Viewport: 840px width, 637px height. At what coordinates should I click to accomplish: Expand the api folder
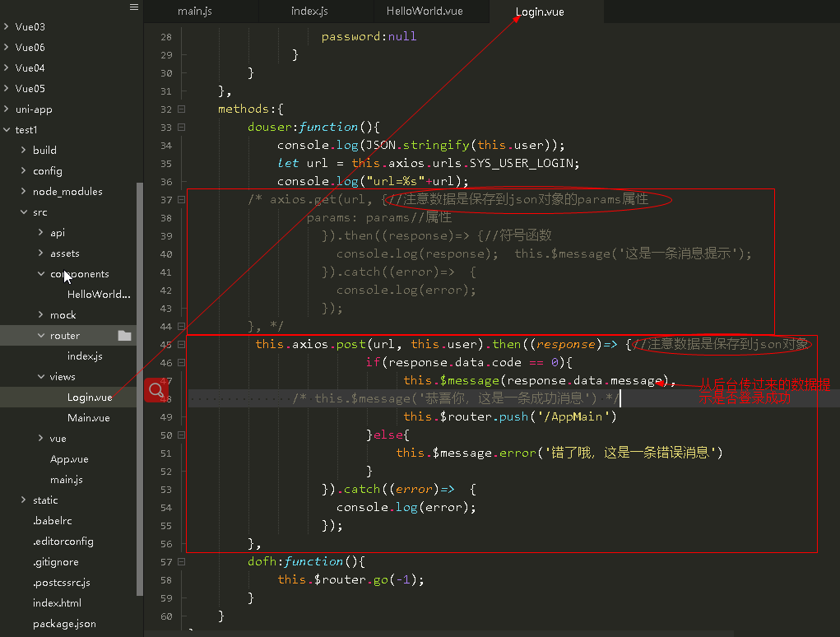(x=40, y=232)
